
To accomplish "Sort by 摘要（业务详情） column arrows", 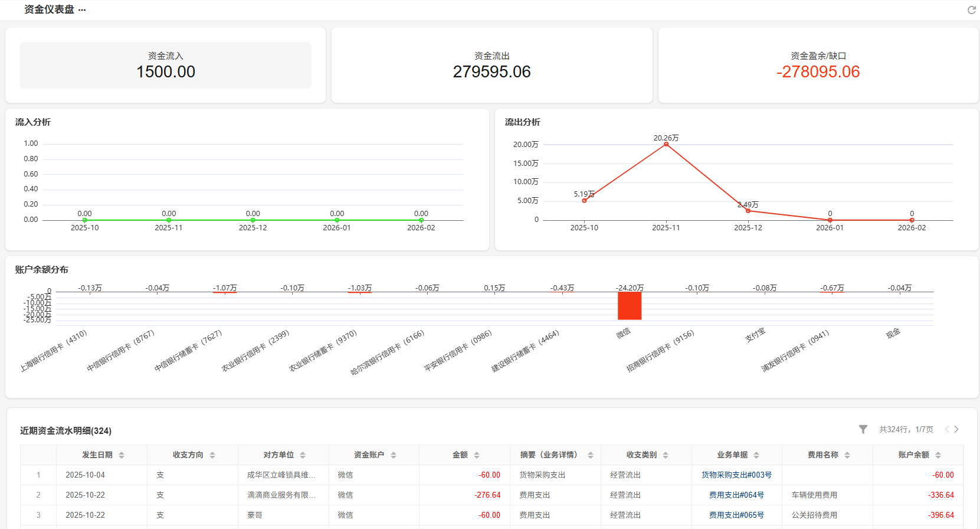I will click(x=590, y=455).
